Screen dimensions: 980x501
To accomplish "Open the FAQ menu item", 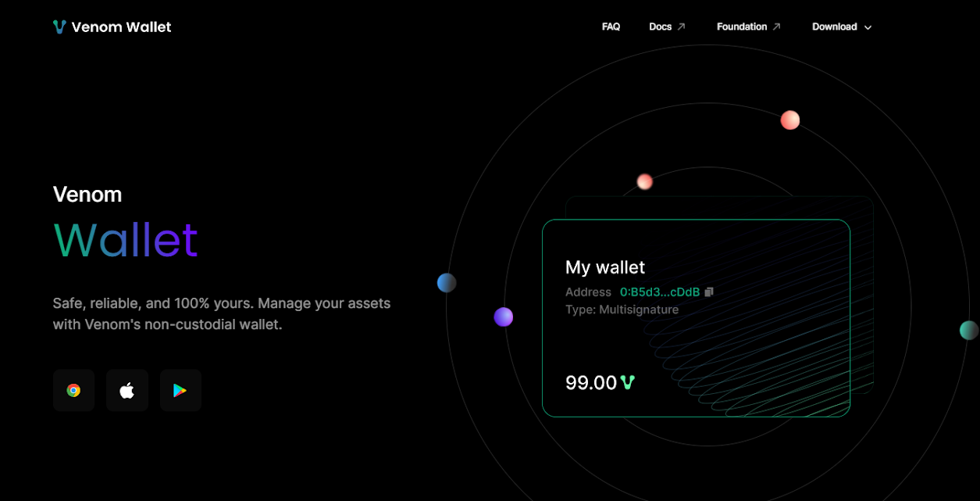I will pyautogui.click(x=611, y=27).
